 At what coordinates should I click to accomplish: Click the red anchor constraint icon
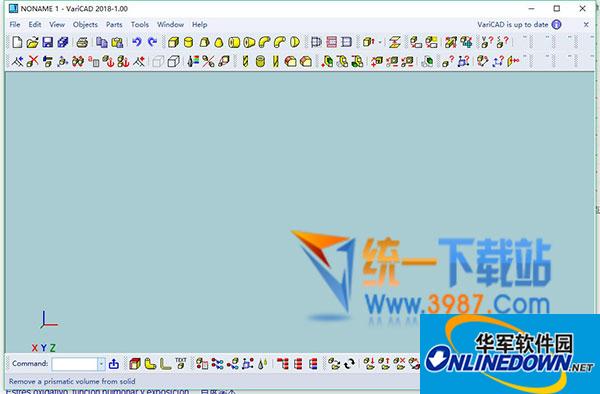click(x=109, y=61)
